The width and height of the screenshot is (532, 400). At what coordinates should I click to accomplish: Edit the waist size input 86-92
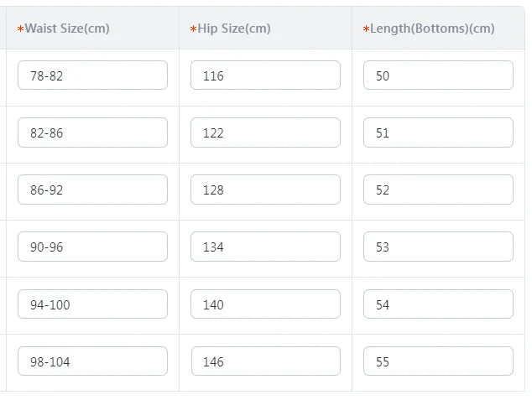92,190
